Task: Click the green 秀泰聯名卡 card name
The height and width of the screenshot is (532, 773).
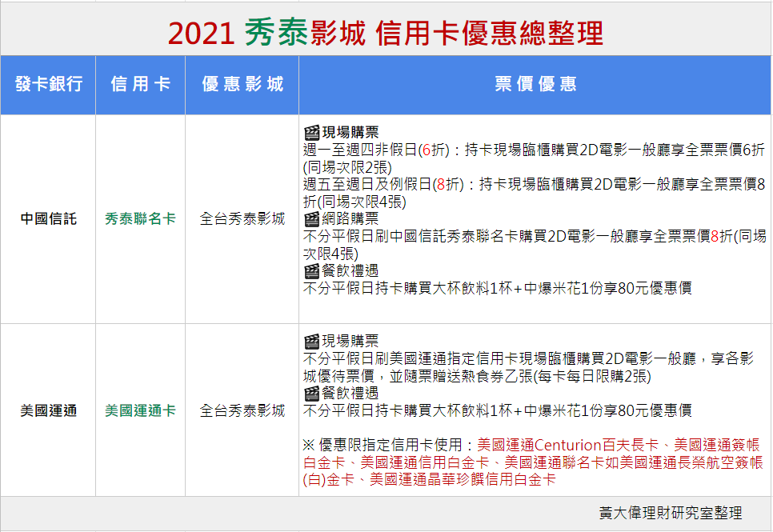Action: 141,219
